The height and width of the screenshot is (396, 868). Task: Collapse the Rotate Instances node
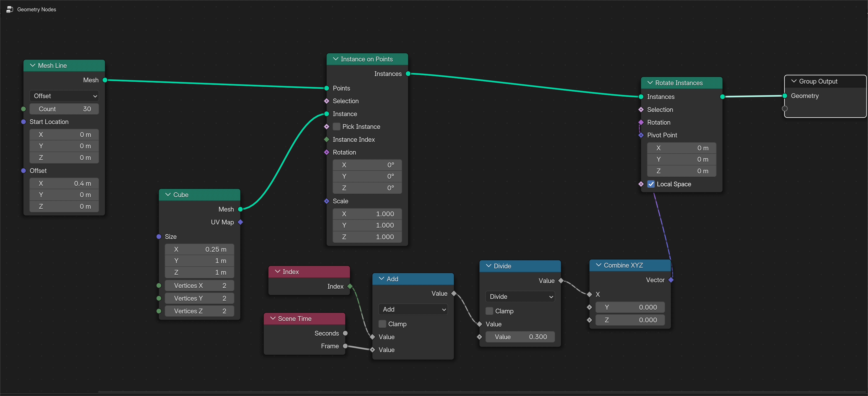point(650,83)
